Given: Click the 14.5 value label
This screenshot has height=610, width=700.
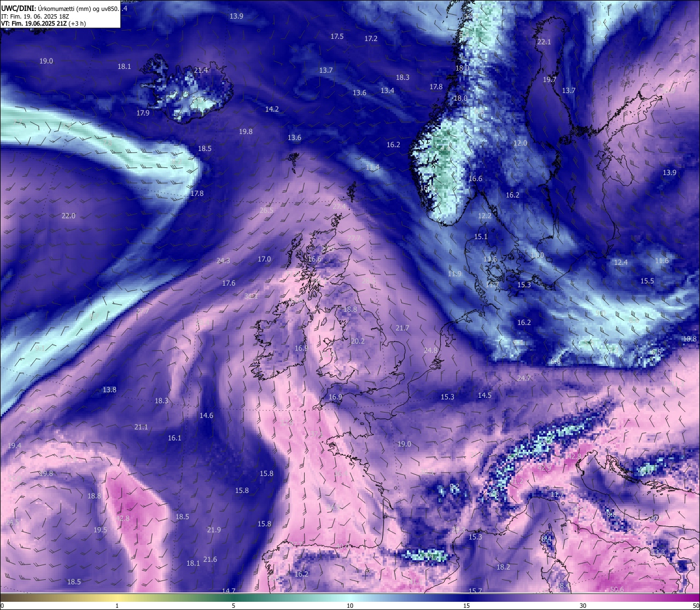Looking at the screenshot, I should click(x=485, y=395).
